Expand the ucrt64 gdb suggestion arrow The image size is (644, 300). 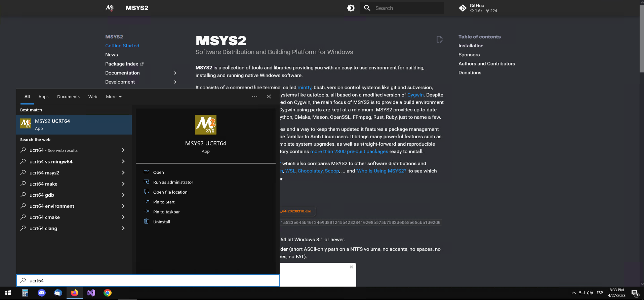pyautogui.click(x=123, y=195)
